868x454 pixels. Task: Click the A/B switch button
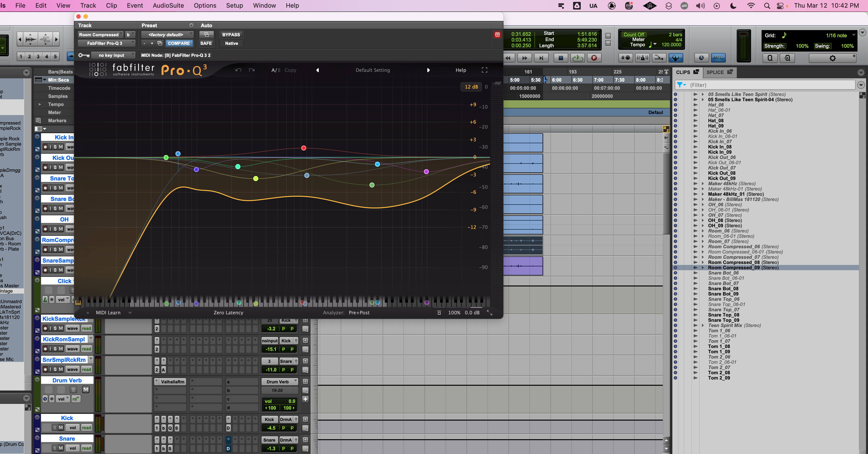click(x=276, y=70)
